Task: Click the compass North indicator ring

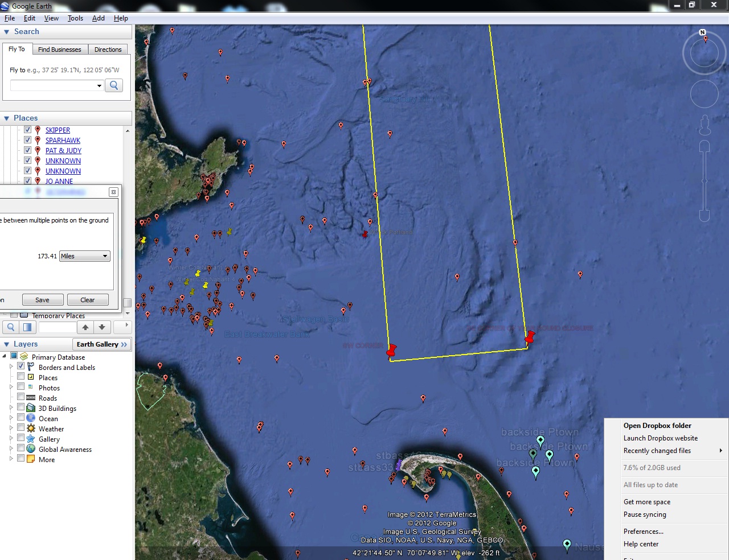Action: pyautogui.click(x=705, y=53)
